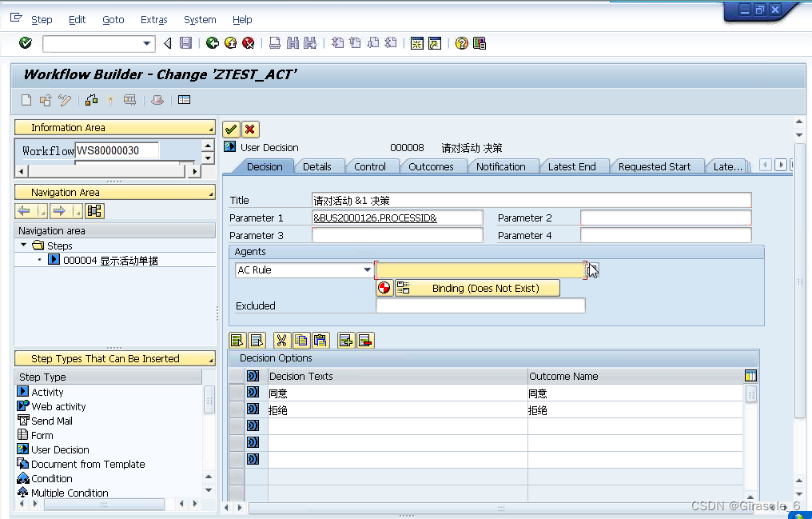
Task: Switch to the Notification tab
Action: point(501,167)
